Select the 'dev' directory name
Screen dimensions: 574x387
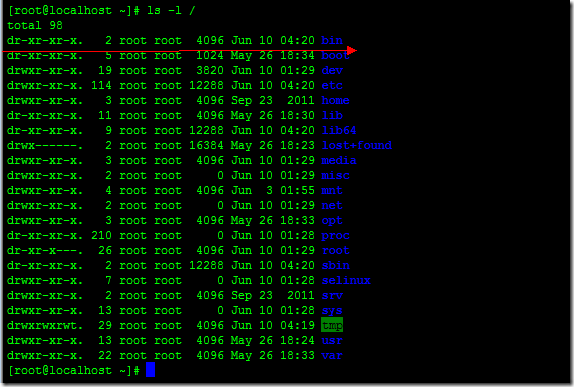click(332, 70)
